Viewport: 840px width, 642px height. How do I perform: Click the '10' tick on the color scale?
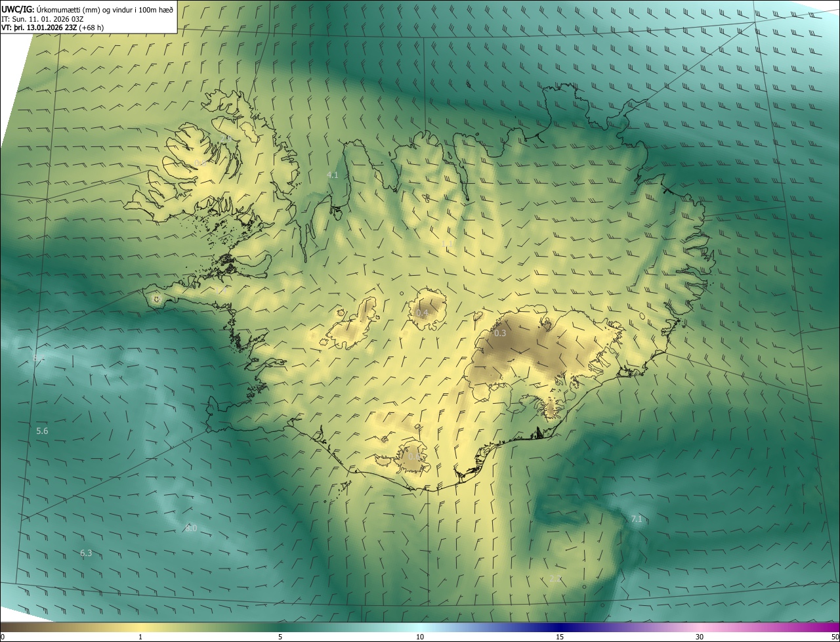420,637
